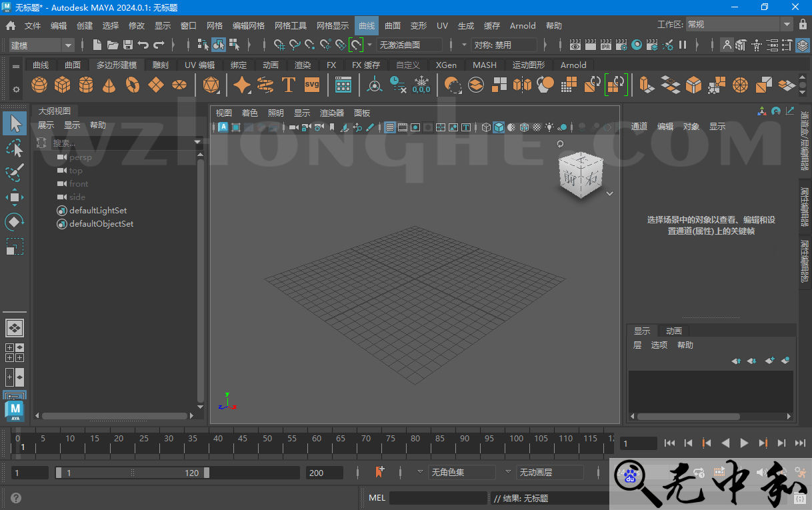812x510 pixels.
Task: Create a polygon cube from the shelf
Action: point(63,85)
